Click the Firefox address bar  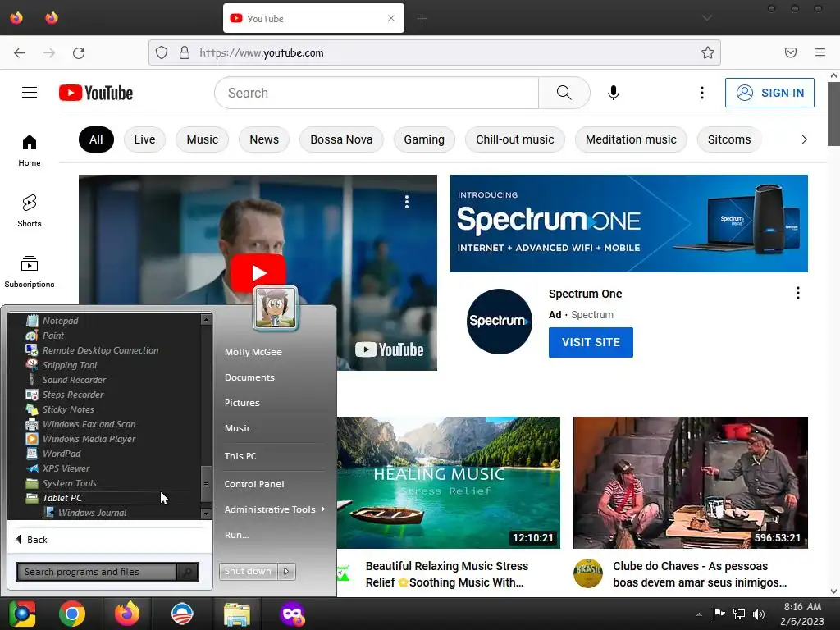click(x=435, y=52)
